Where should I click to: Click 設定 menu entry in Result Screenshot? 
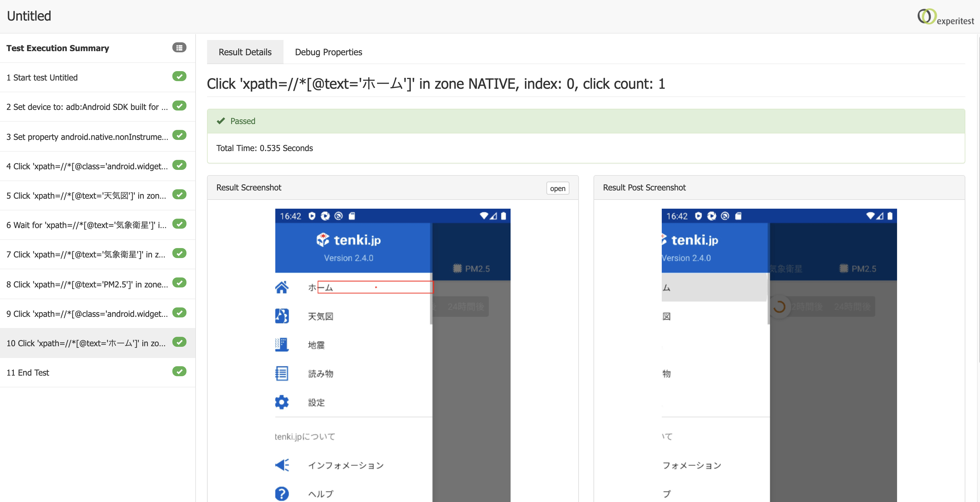[x=316, y=402]
